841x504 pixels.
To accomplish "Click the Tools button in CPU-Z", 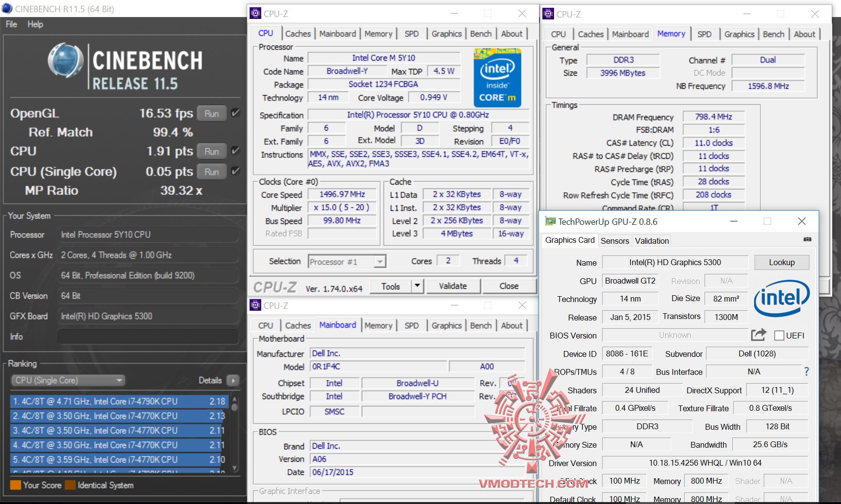I will click(x=390, y=286).
